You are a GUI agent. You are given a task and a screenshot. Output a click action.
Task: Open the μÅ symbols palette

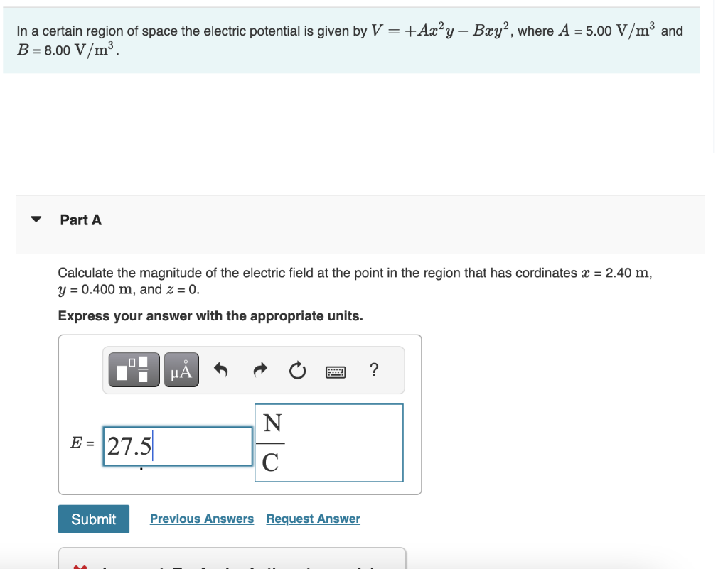(x=181, y=369)
